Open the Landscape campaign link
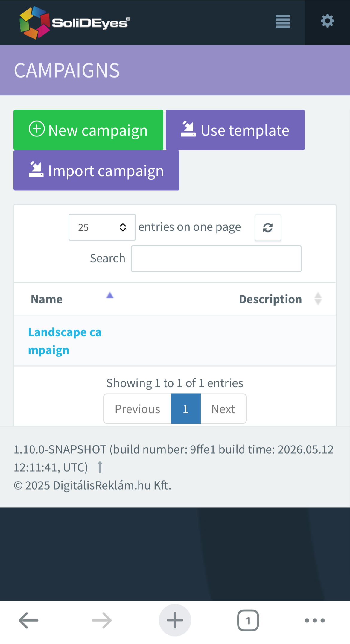 point(65,341)
